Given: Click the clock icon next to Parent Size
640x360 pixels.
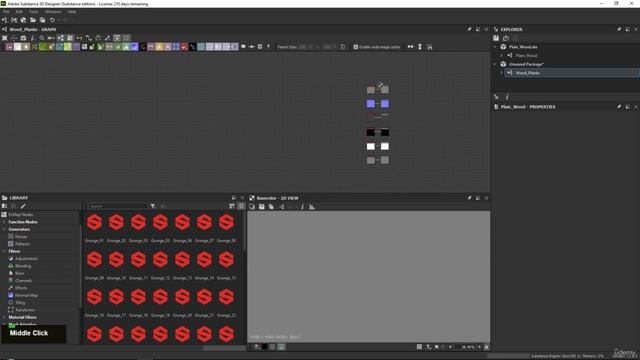Looking at the screenshot, I should coord(342,47).
